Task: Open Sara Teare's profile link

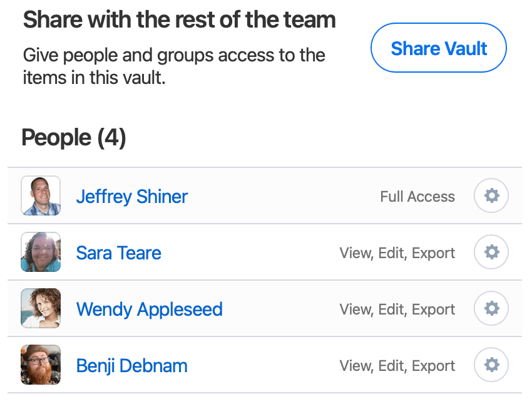Action: (118, 253)
